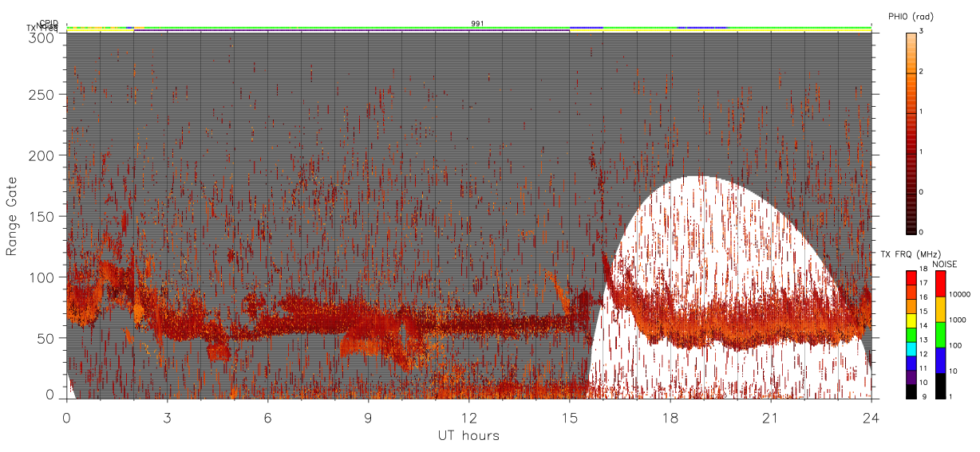Click the '9' tick on the UT hours axis
The width and height of the screenshot is (980, 452).
369,417
